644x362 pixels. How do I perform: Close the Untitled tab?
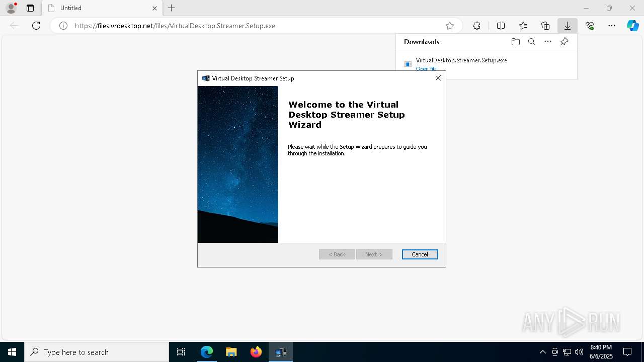154,8
